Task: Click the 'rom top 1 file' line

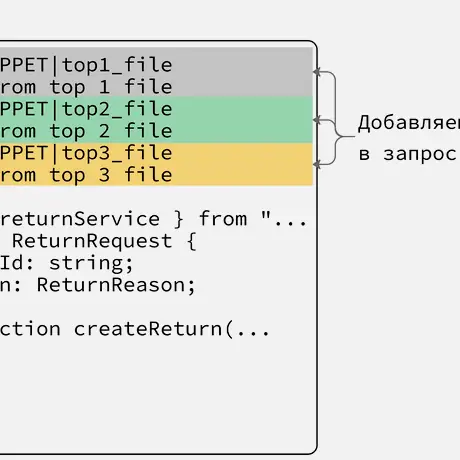Action: [x=86, y=87]
